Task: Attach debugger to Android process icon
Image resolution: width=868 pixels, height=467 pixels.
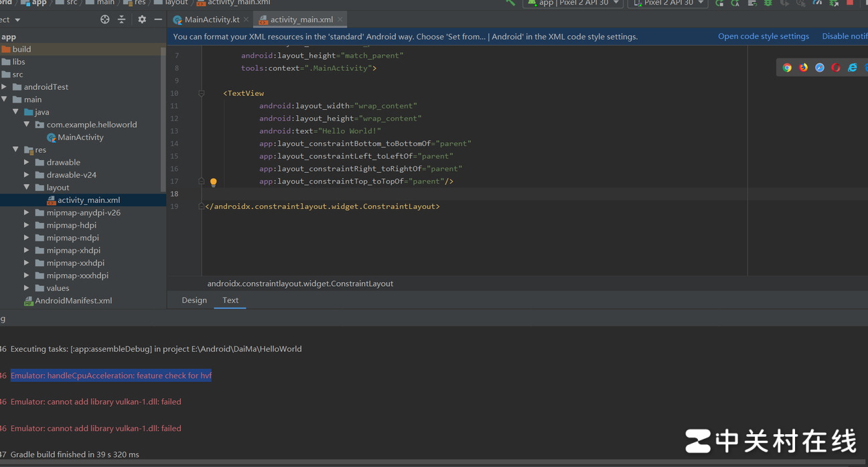Action: [x=835, y=3]
